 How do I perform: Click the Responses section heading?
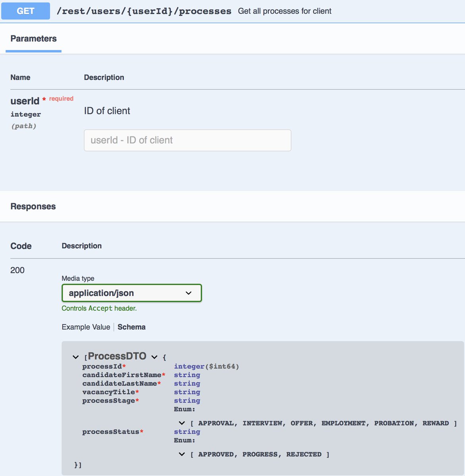click(33, 206)
